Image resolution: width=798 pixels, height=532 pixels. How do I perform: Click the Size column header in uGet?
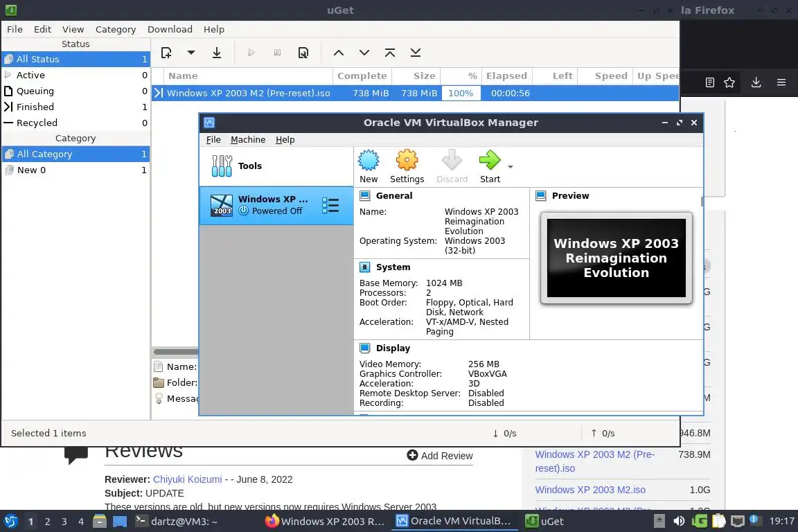pyautogui.click(x=416, y=76)
